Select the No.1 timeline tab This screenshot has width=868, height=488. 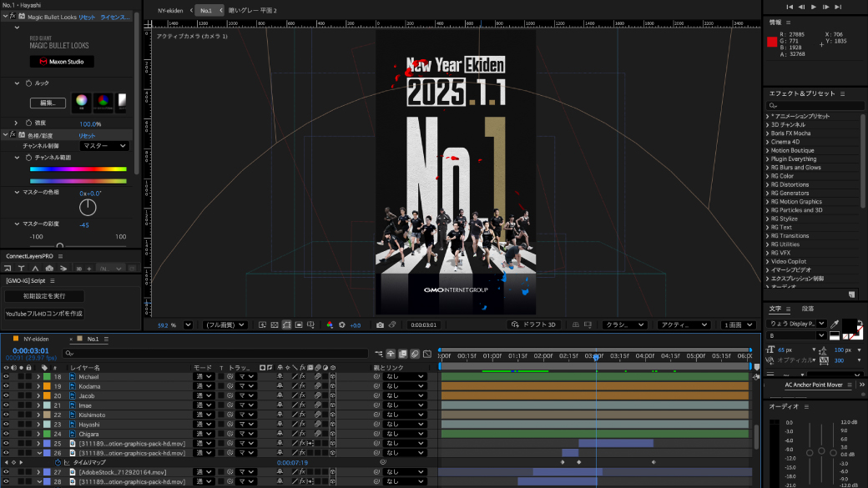pos(93,339)
